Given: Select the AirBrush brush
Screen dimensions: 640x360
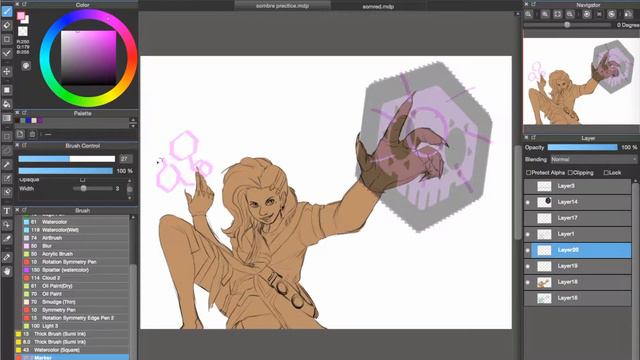Looking at the screenshot, I should [x=76, y=238].
